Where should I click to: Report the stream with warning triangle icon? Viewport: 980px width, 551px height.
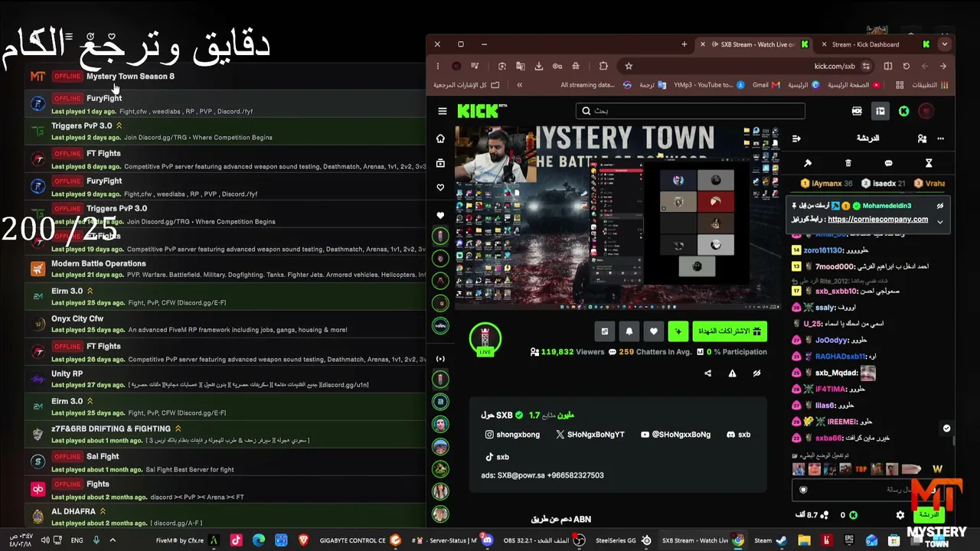click(x=732, y=373)
